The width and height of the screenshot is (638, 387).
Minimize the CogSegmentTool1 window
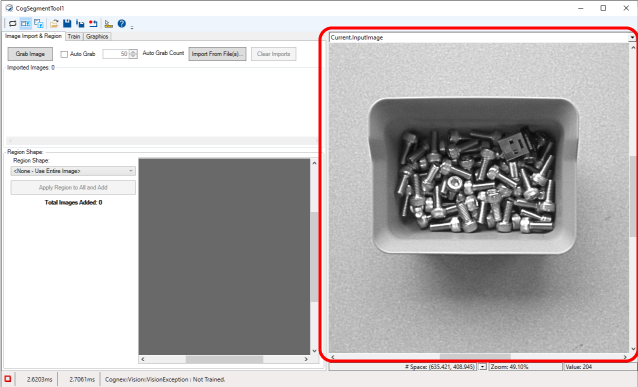pos(581,8)
